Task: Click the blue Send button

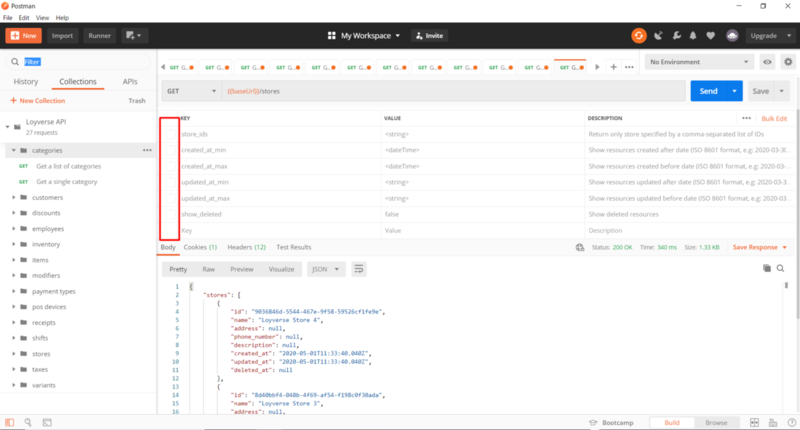Action: [x=708, y=91]
